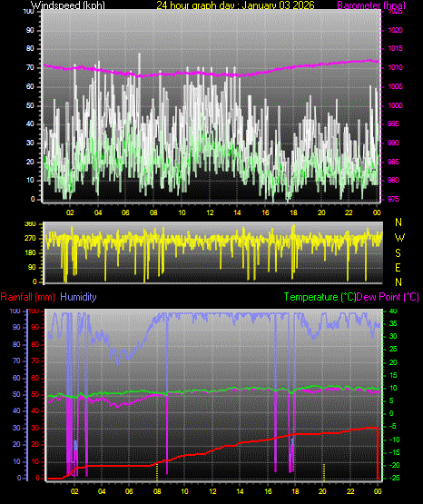Screen dimensions: 423x504
Task: Click the S compass label beside direction graph
Action: (x=398, y=253)
